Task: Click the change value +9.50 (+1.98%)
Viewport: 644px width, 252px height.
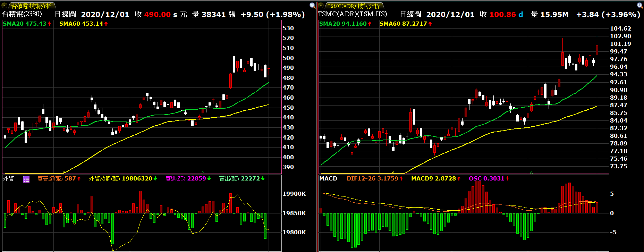Action: (273, 15)
